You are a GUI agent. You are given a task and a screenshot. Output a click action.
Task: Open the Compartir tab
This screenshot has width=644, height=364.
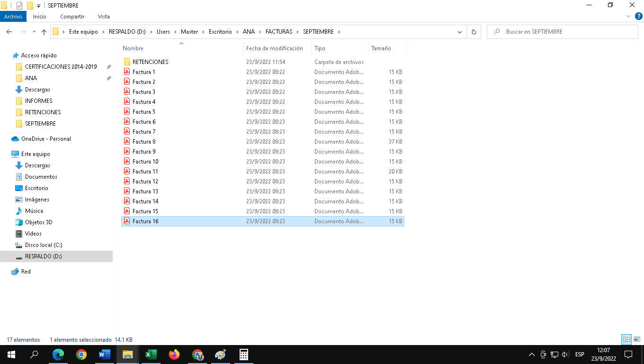[72, 17]
